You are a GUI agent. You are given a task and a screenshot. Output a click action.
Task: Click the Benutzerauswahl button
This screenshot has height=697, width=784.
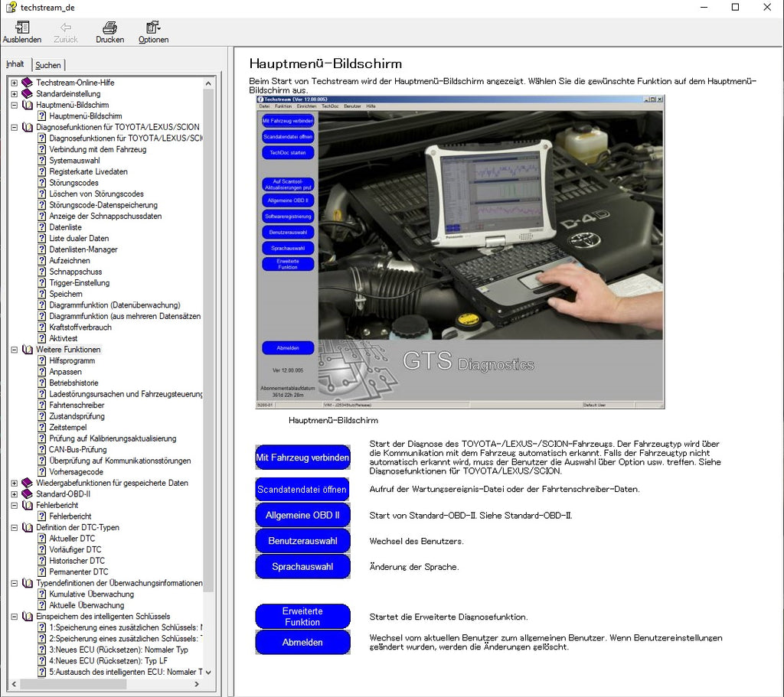tap(302, 541)
